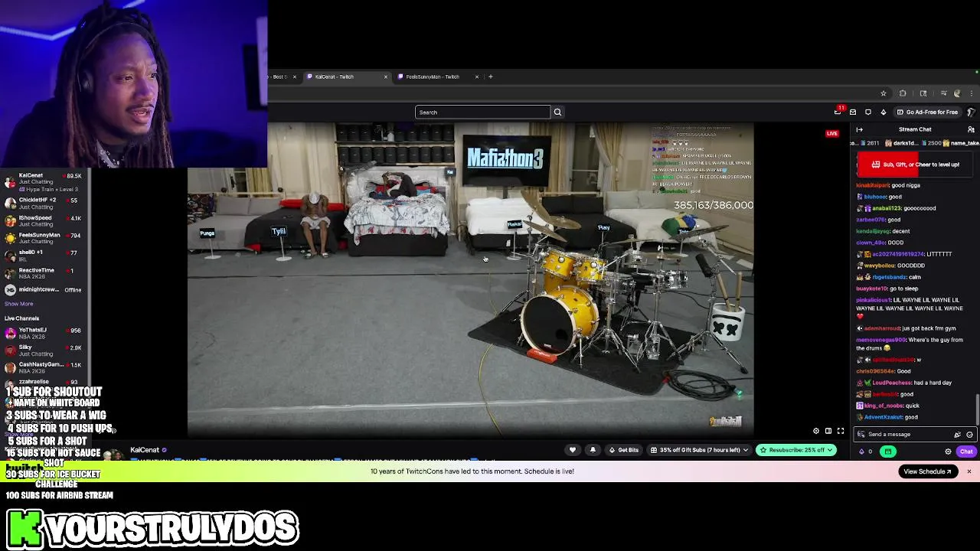The image size is (980, 551).
Task: Open the browser profile avatar
Action: coord(956,93)
